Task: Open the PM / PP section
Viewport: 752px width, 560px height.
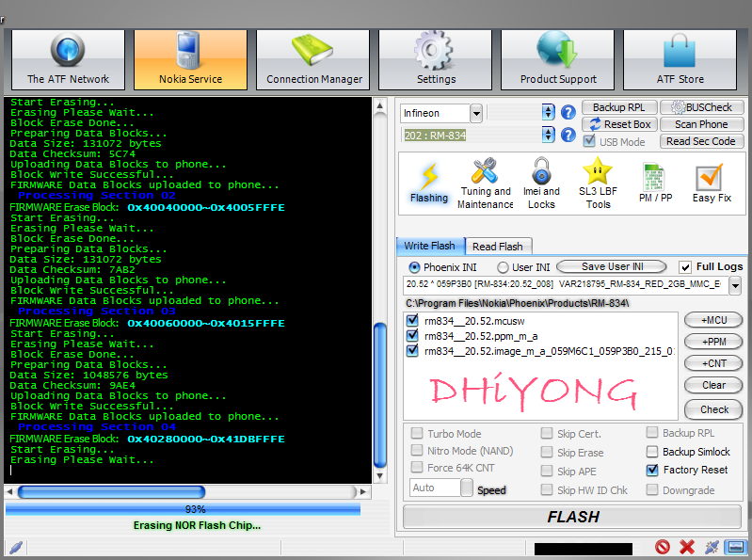Action: 655,184
